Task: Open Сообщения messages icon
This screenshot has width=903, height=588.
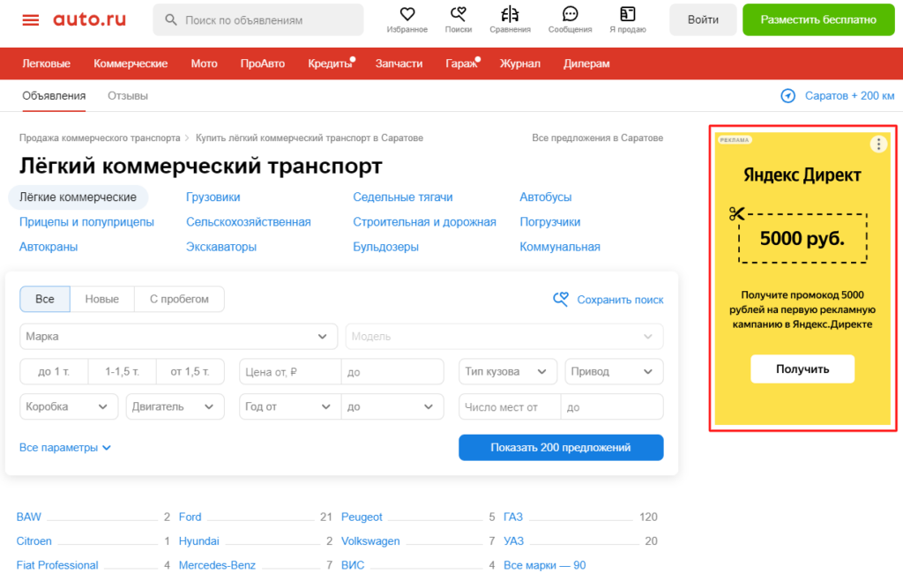Action: 569,13
